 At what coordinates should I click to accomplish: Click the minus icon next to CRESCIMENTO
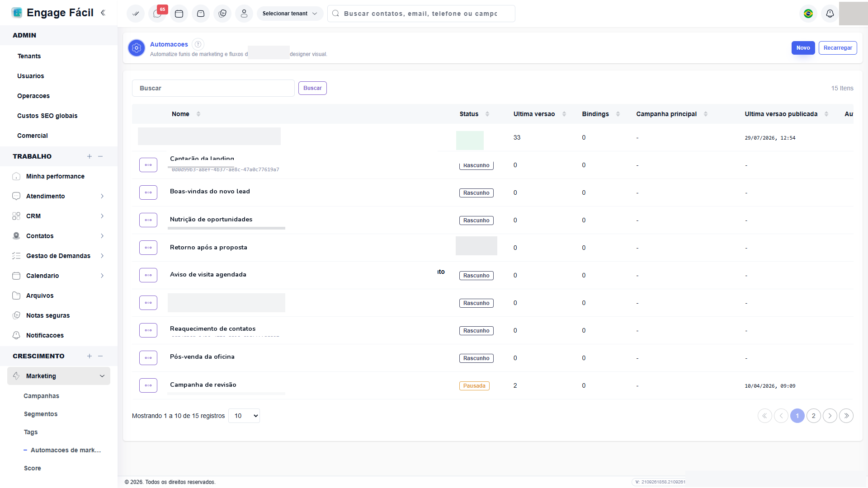[x=100, y=356]
